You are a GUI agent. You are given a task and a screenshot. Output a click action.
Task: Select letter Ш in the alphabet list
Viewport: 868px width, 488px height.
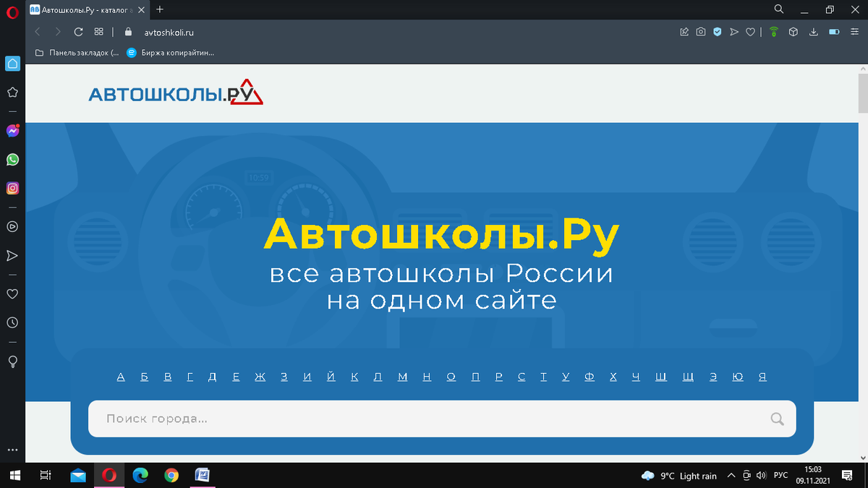click(661, 377)
